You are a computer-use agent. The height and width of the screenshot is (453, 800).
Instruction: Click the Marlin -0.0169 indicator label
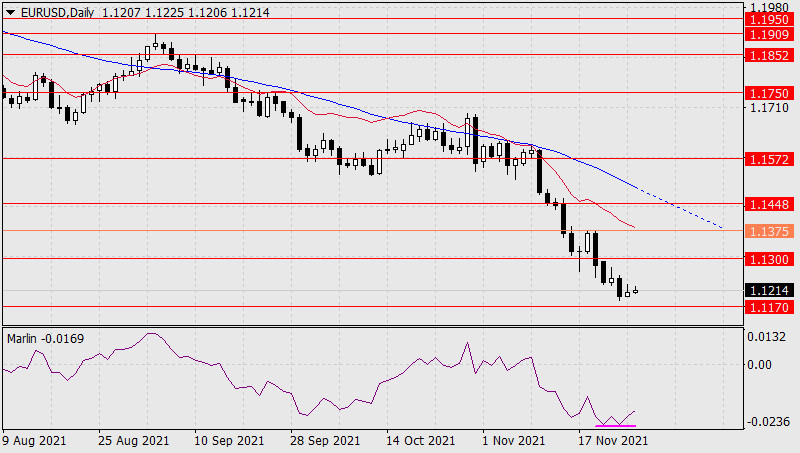pyautogui.click(x=45, y=339)
